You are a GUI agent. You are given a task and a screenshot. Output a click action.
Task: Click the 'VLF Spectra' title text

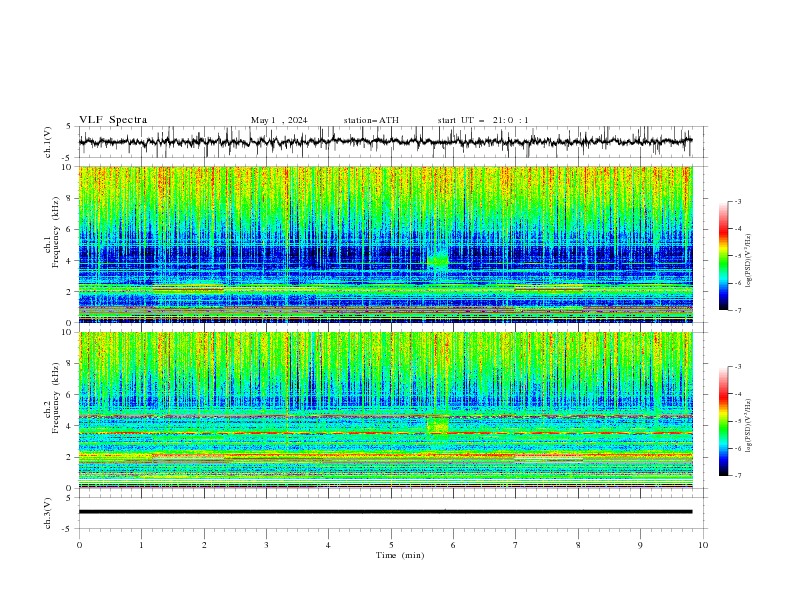coord(113,120)
